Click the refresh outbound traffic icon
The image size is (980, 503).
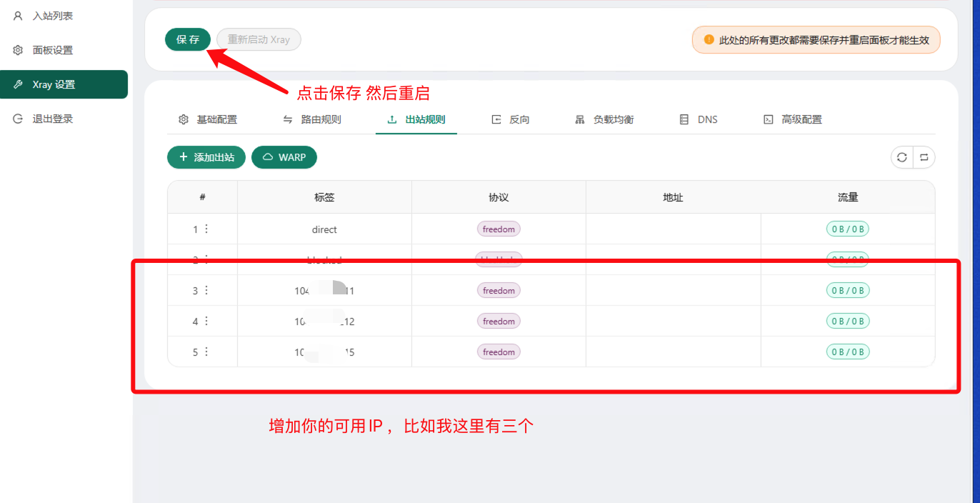(902, 157)
